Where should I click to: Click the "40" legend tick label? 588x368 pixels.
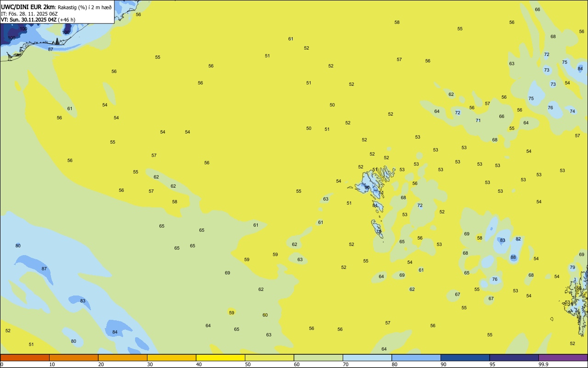pyautogui.click(x=199, y=364)
